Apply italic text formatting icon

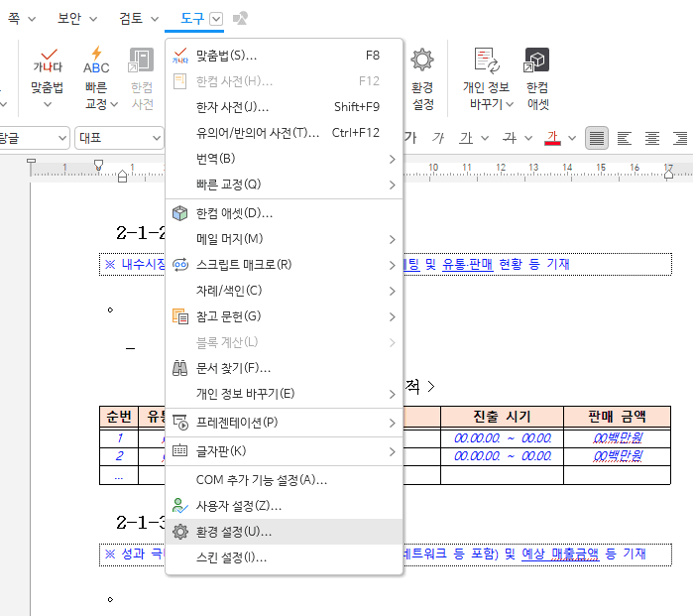[437, 138]
